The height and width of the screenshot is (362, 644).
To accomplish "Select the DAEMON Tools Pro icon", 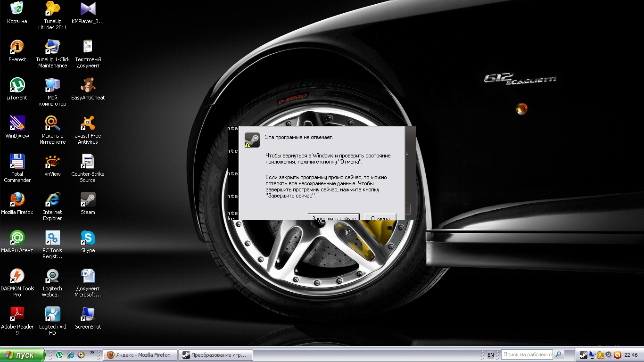I will point(17,277).
